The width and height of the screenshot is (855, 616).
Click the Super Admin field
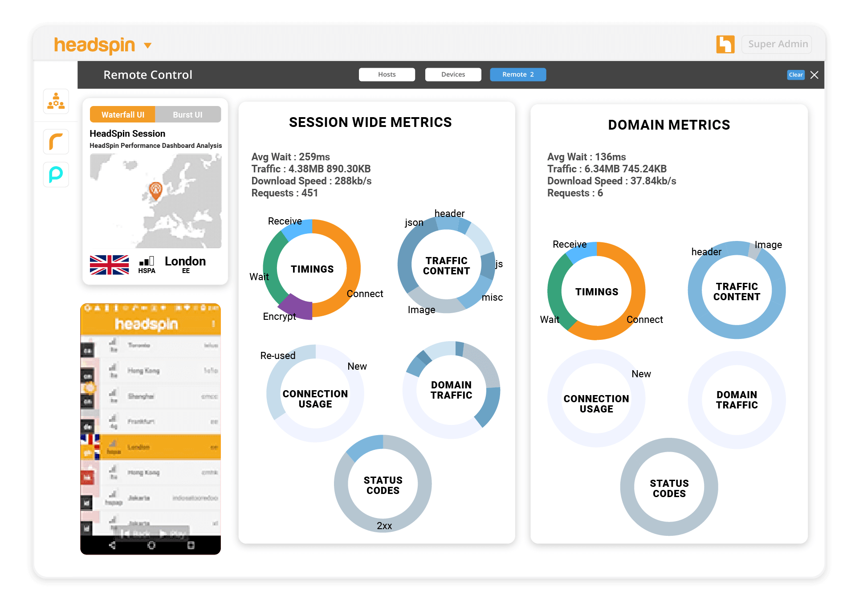[x=777, y=44]
